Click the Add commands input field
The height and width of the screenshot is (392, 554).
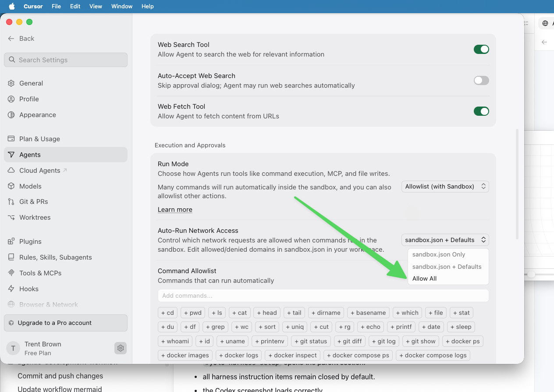323,296
